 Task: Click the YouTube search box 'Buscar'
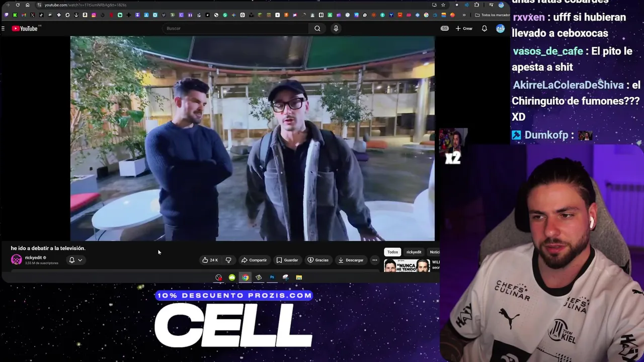click(236, 29)
